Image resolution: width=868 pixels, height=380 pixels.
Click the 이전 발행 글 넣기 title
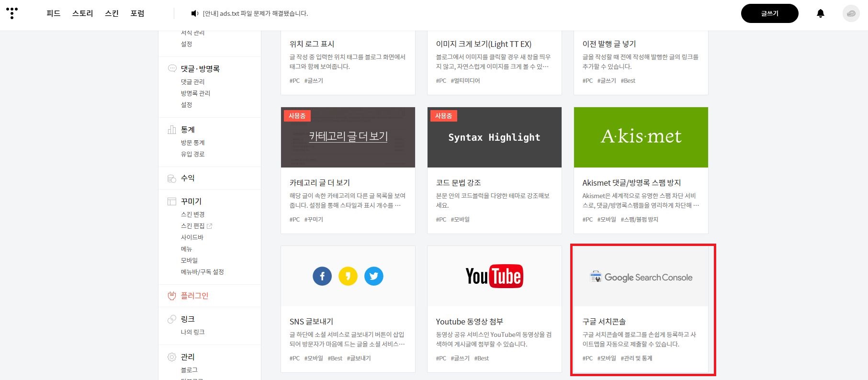pos(609,44)
